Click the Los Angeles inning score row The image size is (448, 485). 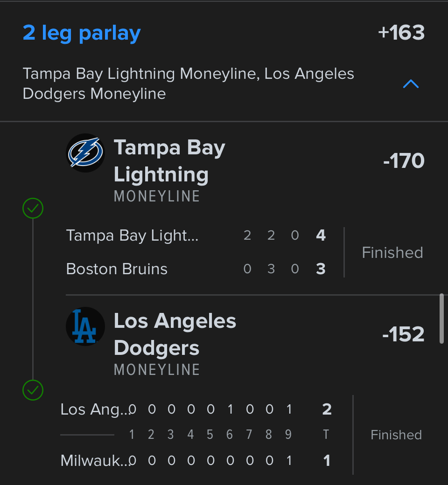tap(196, 409)
